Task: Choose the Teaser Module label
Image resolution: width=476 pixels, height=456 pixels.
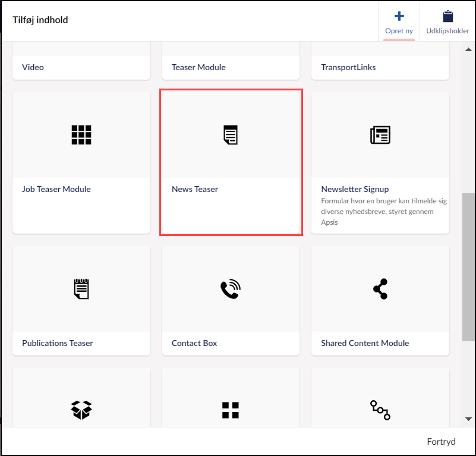Action: tap(198, 67)
